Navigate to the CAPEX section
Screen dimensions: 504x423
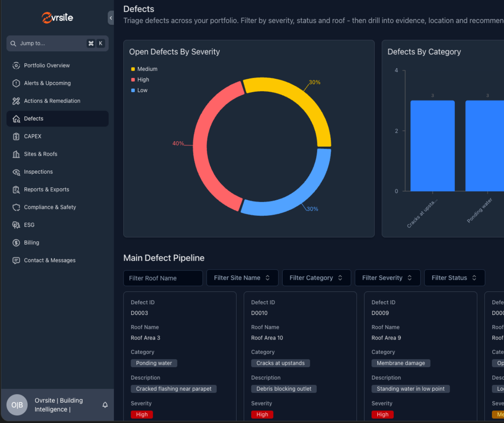pos(33,136)
